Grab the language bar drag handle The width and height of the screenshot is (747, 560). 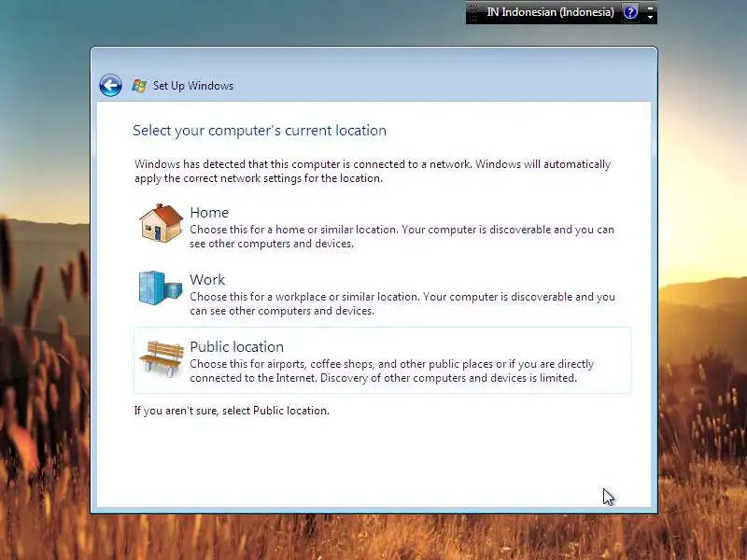pos(473,13)
